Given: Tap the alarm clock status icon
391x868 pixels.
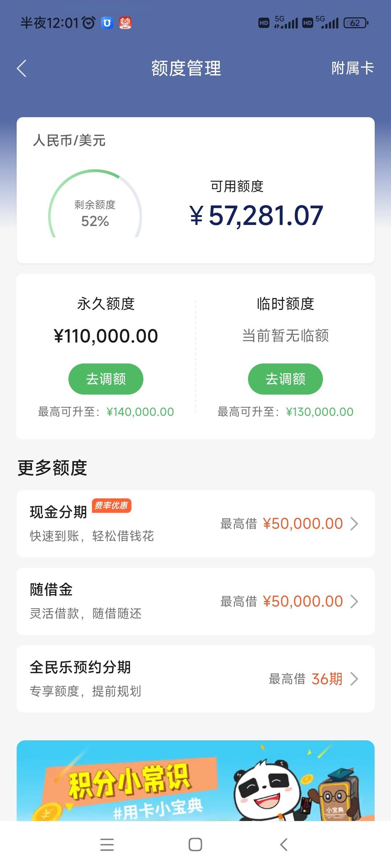Looking at the screenshot, I should tap(88, 23).
